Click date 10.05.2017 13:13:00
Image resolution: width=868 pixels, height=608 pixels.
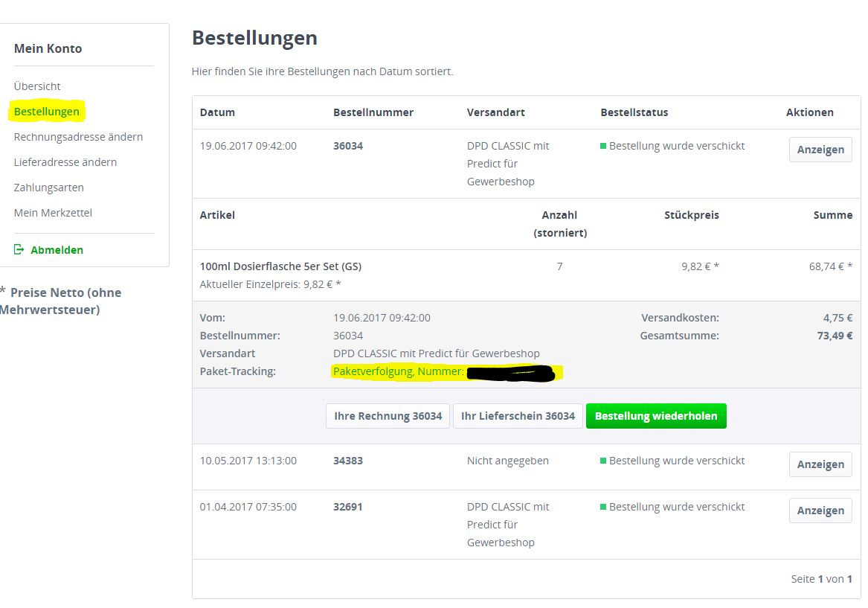(x=248, y=461)
